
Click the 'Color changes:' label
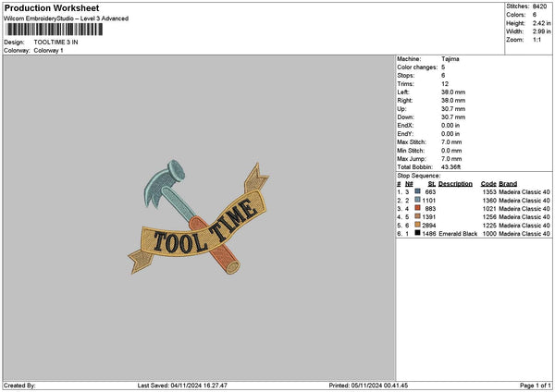(417, 67)
